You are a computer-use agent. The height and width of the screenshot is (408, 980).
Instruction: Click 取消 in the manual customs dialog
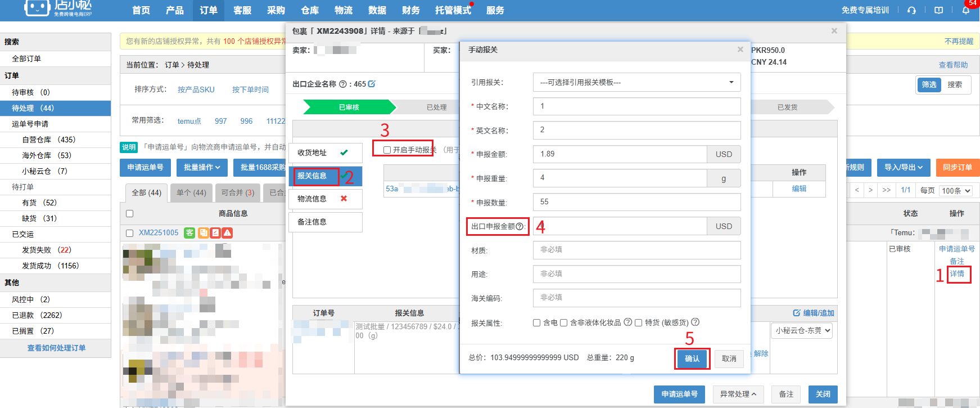point(729,358)
